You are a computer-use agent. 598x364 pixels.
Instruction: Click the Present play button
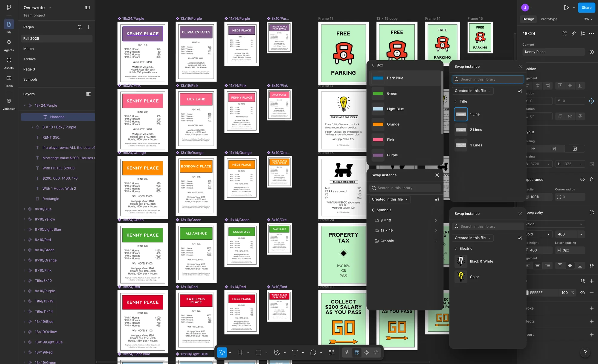pos(566,8)
